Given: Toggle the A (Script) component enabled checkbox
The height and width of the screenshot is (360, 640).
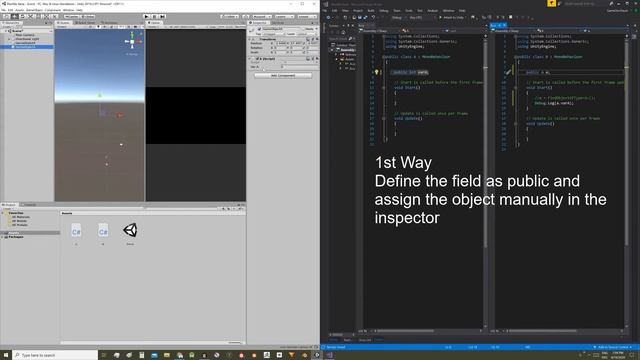Looking at the screenshot, I should click(x=258, y=59).
